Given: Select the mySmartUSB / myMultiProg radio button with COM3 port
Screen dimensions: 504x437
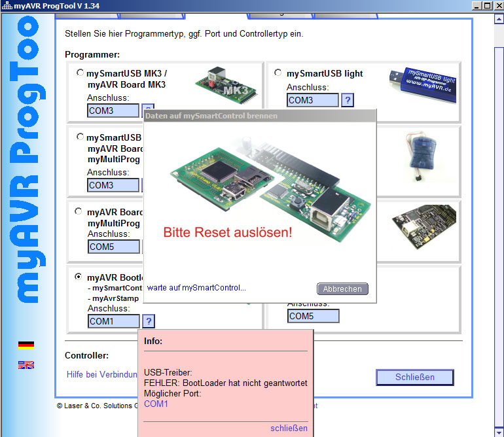Looking at the screenshot, I should (80, 137).
